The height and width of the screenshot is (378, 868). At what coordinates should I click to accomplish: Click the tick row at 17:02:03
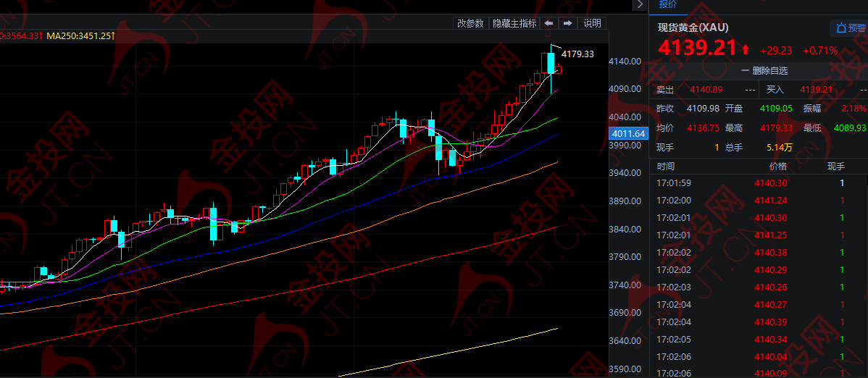click(759, 287)
